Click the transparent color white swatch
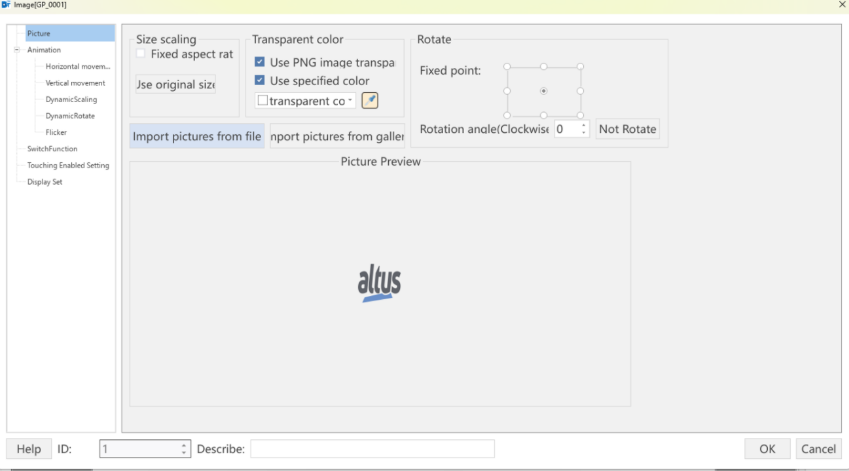849x471 pixels. pyautogui.click(x=263, y=100)
